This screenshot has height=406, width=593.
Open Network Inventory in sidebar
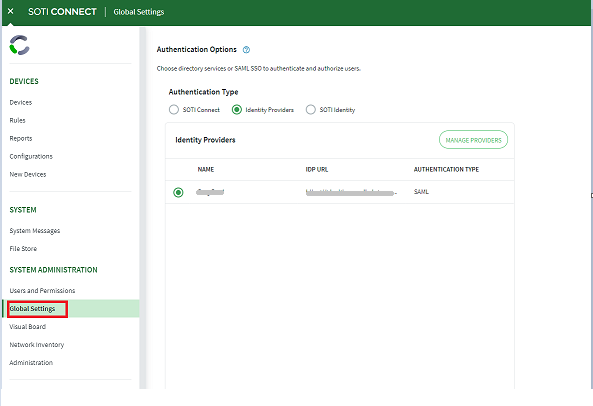[x=37, y=344]
